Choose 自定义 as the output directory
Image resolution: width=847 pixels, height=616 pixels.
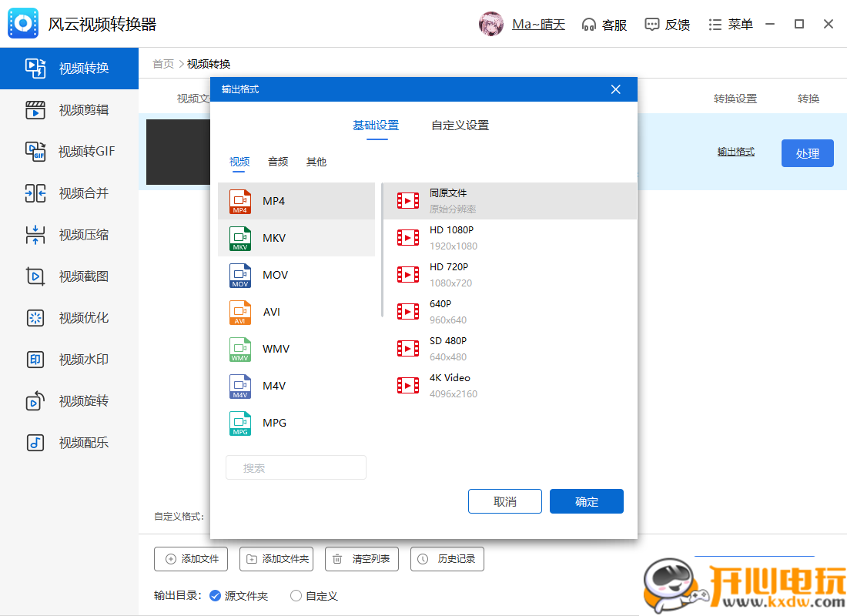tap(314, 595)
